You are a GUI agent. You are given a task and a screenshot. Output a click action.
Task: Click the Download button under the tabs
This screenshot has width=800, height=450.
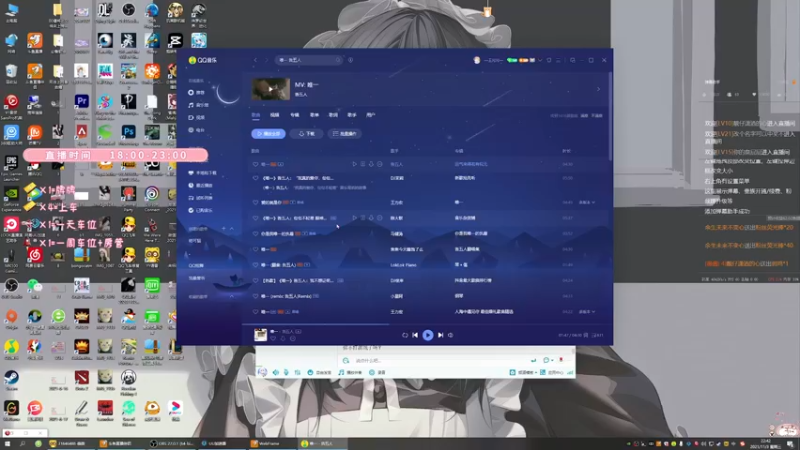click(x=306, y=134)
